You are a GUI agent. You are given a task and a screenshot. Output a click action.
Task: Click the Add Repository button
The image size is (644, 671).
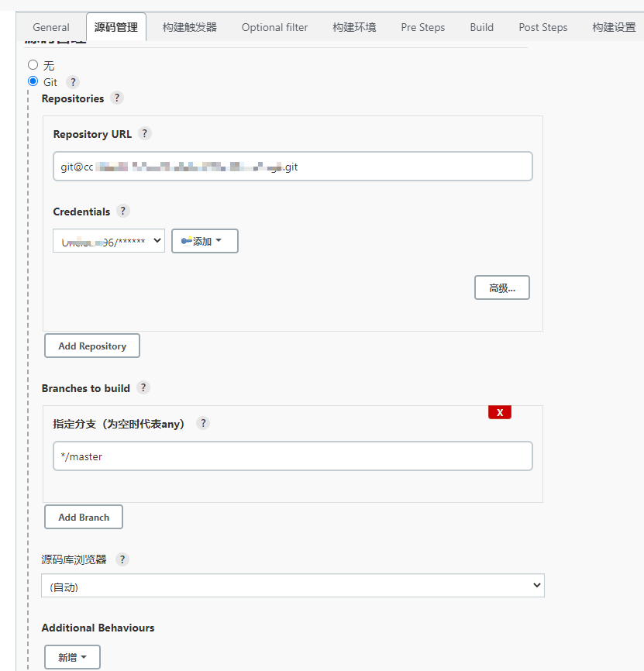point(92,346)
